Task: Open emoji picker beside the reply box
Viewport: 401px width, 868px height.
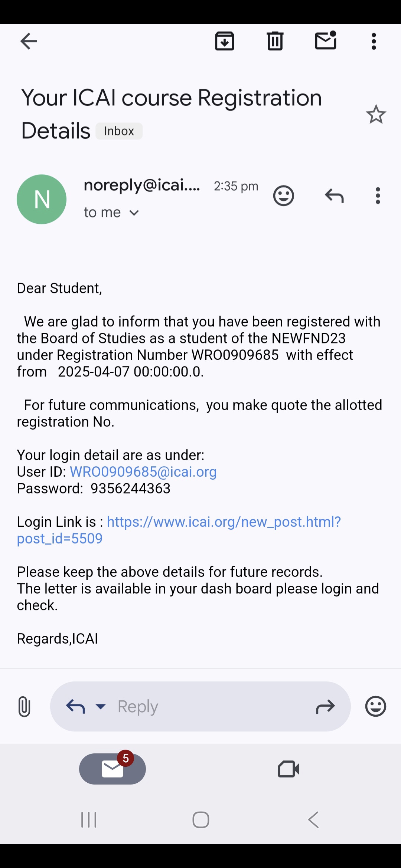Action: coord(375,706)
